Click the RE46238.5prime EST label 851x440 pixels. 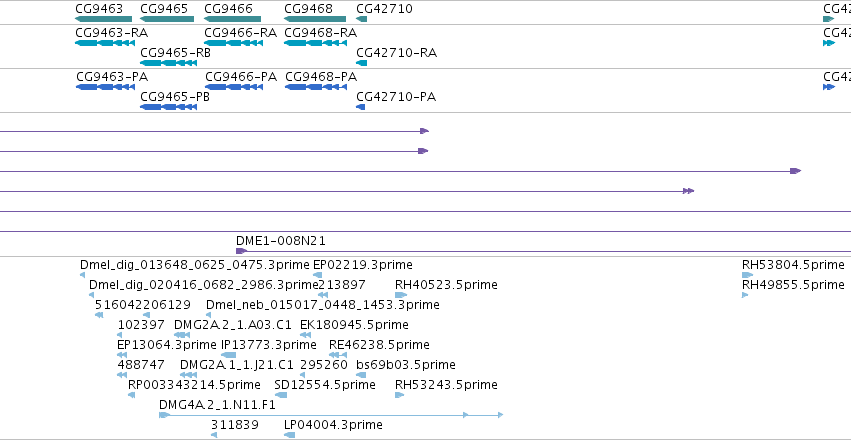(379, 345)
